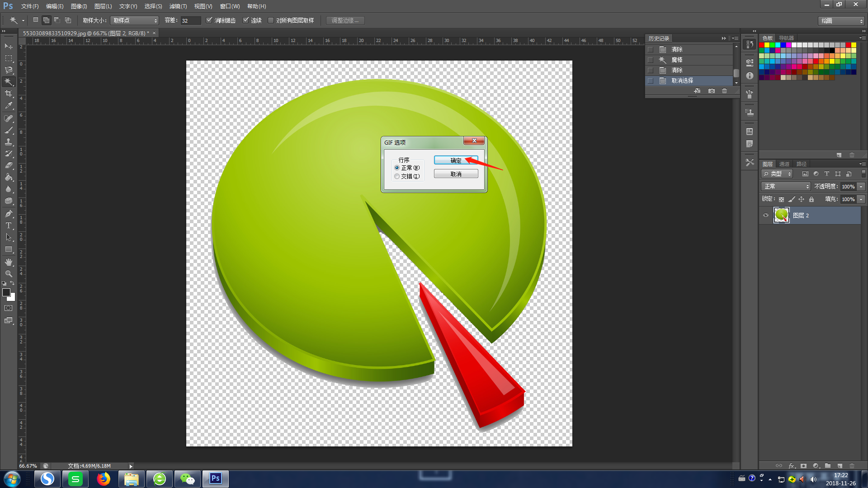The width and height of the screenshot is (868, 488).
Task: Open the fill slider dropdown
Action: point(861,199)
